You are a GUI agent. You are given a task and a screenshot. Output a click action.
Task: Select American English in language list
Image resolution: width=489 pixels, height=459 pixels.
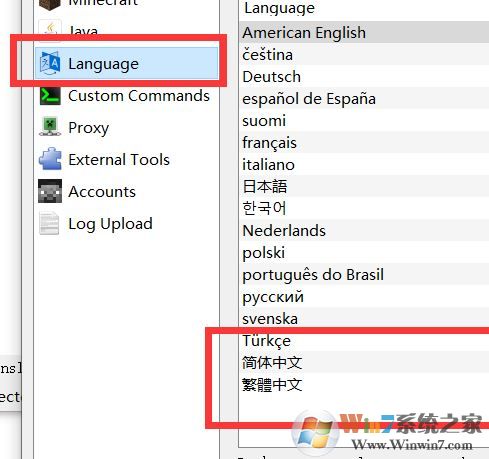pyautogui.click(x=364, y=32)
